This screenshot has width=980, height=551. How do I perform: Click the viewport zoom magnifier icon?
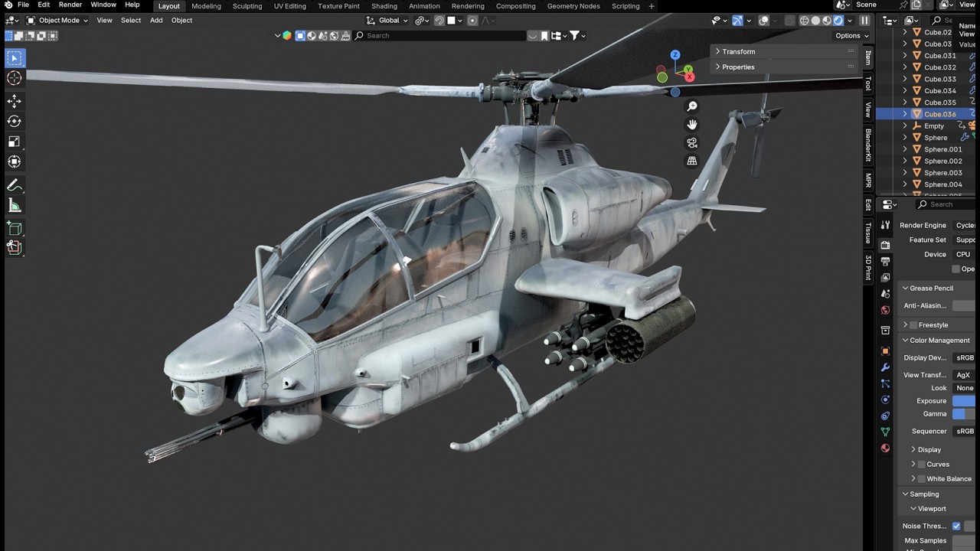point(692,106)
